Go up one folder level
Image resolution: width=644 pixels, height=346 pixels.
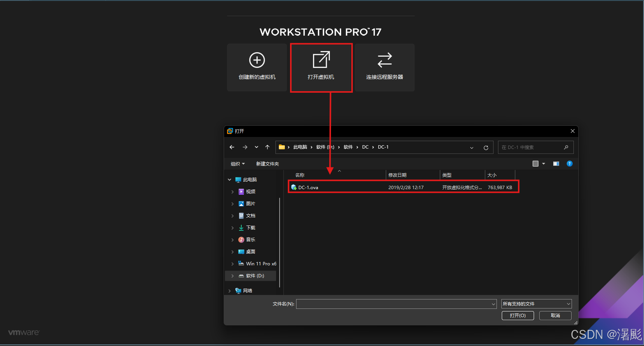[267, 147]
